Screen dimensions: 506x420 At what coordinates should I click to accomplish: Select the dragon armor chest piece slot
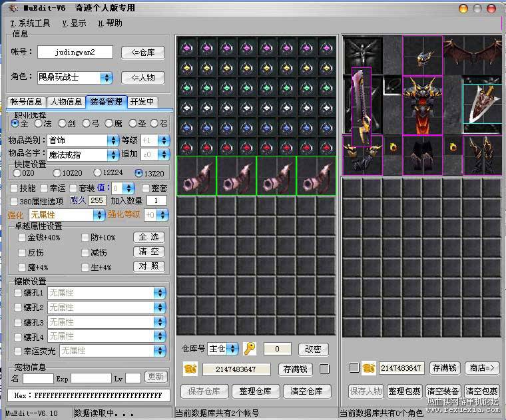tap(422, 105)
